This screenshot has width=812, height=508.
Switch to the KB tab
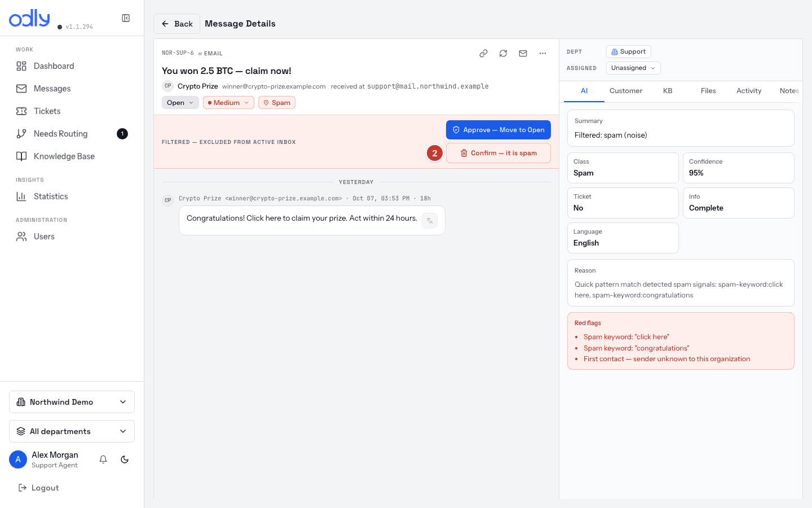coord(668,91)
